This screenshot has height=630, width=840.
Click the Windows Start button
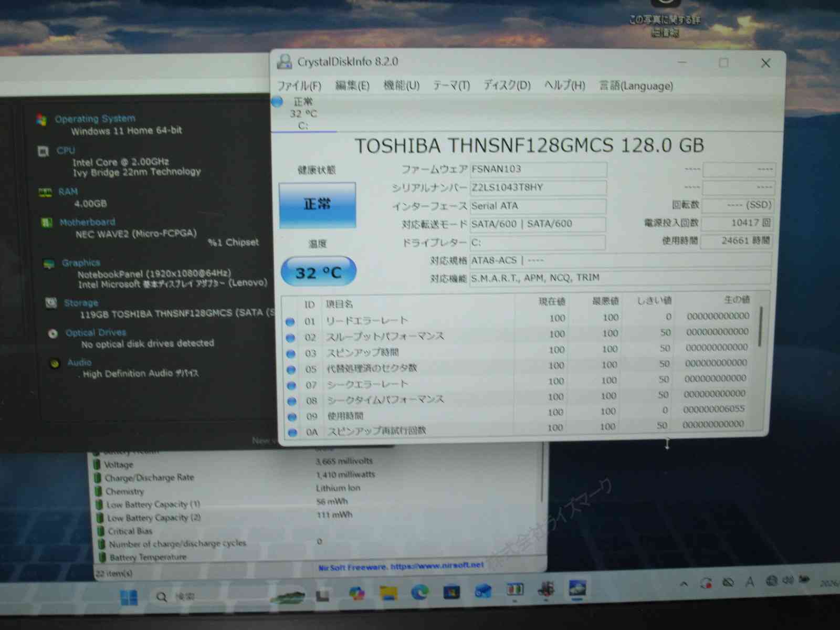click(129, 597)
